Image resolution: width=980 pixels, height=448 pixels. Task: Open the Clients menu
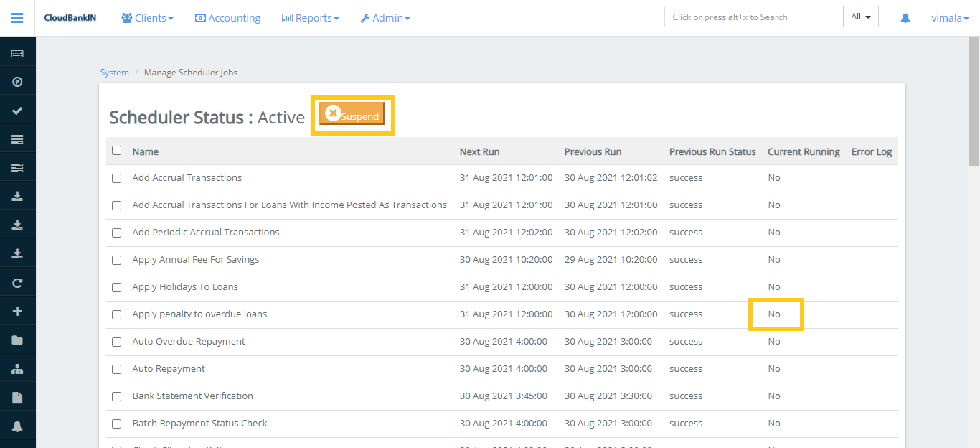[x=147, y=17]
